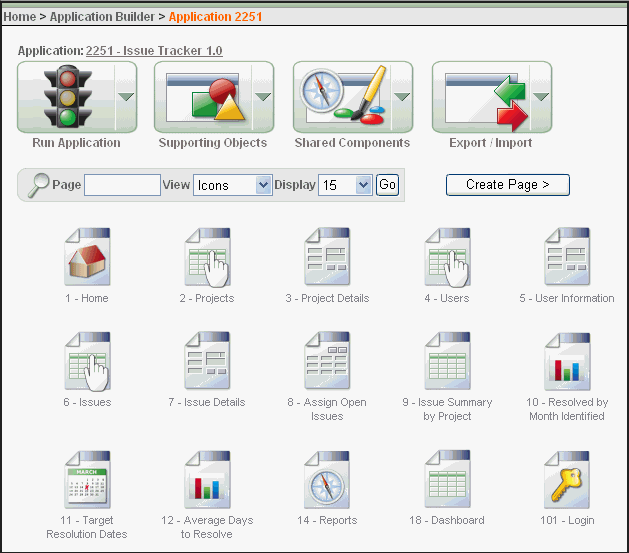629x553 pixels.
Task: Open the 18 - Dashboard page icon
Action: (447, 480)
